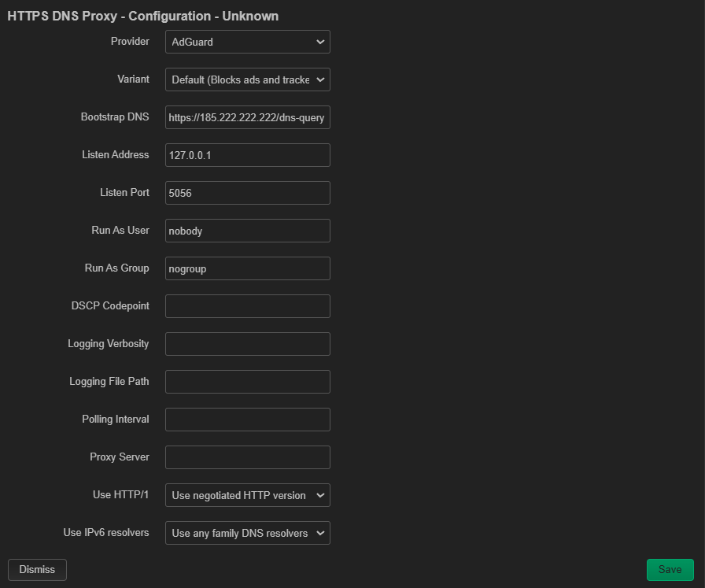This screenshot has width=705, height=588.
Task: Focus the Listen Address field
Action: [x=247, y=155]
